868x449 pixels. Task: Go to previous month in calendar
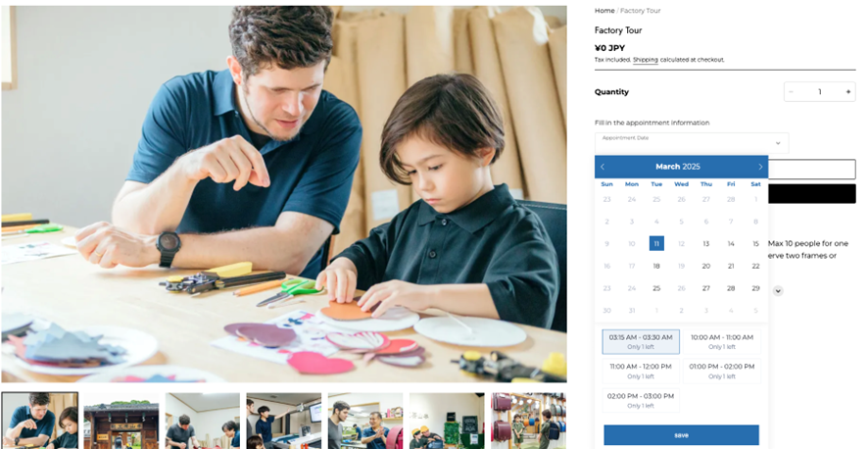pos(603,167)
